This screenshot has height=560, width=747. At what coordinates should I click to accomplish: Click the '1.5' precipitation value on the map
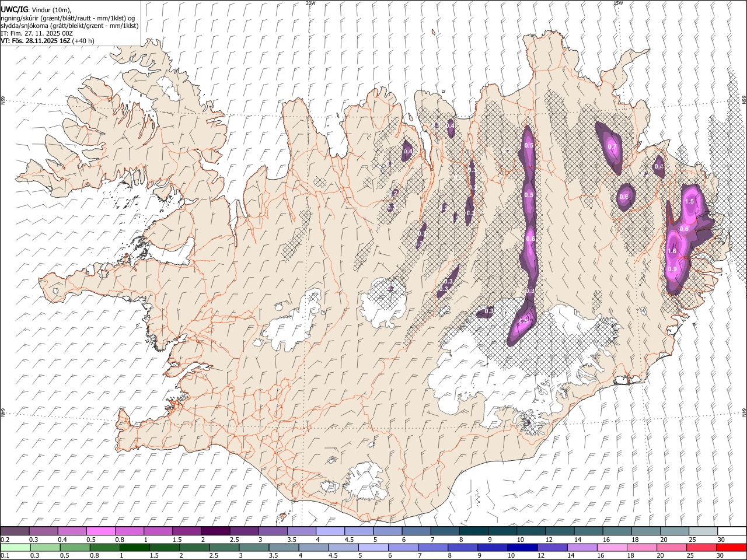689,201
